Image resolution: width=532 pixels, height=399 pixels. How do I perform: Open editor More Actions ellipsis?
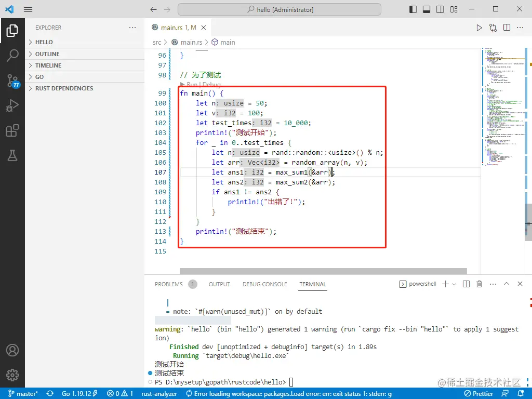(x=520, y=28)
